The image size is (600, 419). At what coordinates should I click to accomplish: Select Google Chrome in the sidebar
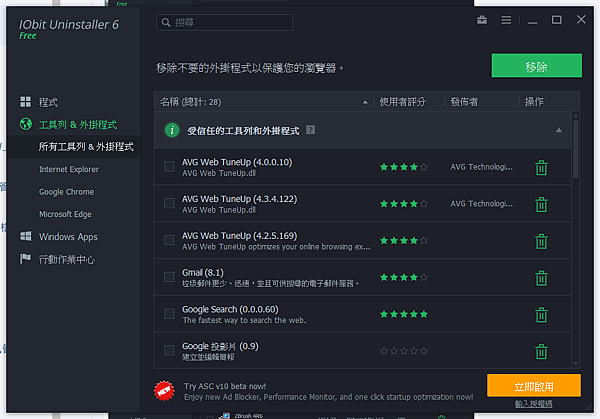pos(67,192)
